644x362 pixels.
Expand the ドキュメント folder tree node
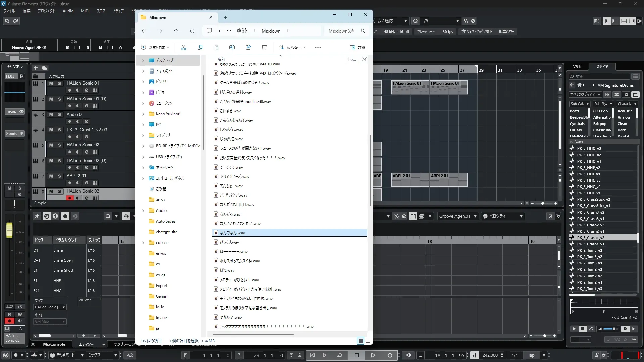click(143, 71)
